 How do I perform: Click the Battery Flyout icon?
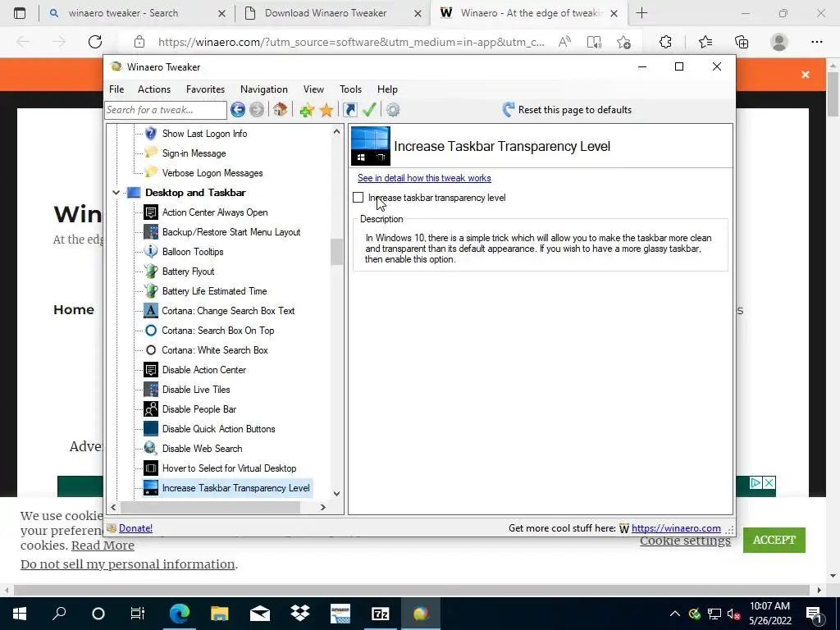(151, 271)
